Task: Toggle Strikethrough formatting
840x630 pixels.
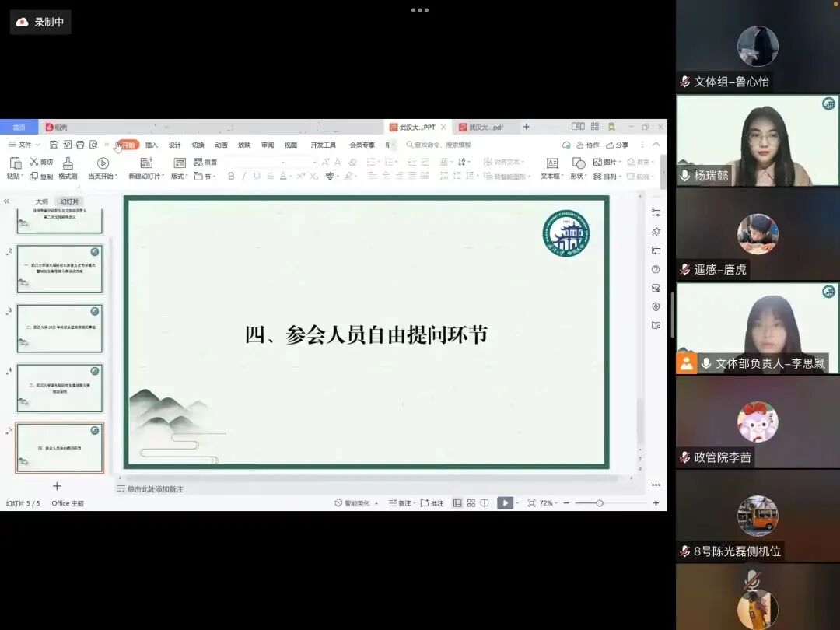Action: click(270, 177)
